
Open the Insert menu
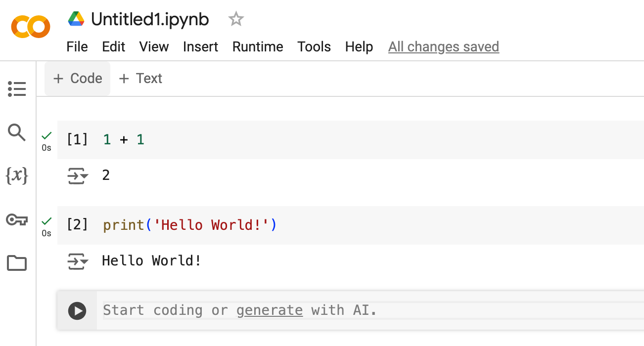pyautogui.click(x=200, y=47)
